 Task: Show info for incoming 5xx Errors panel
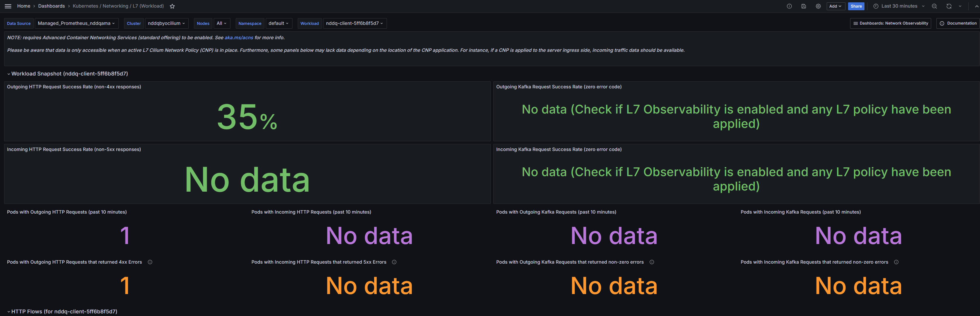click(394, 262)
